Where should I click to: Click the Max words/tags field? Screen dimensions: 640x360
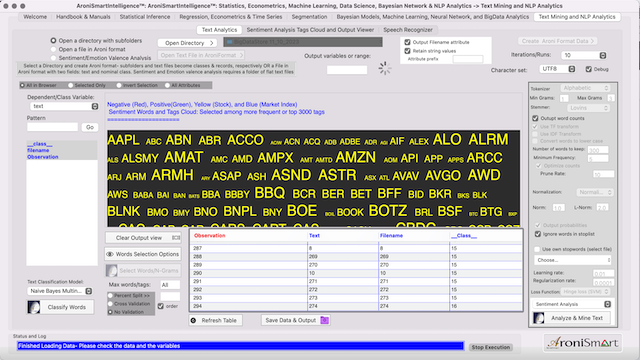tap(170, 285)
